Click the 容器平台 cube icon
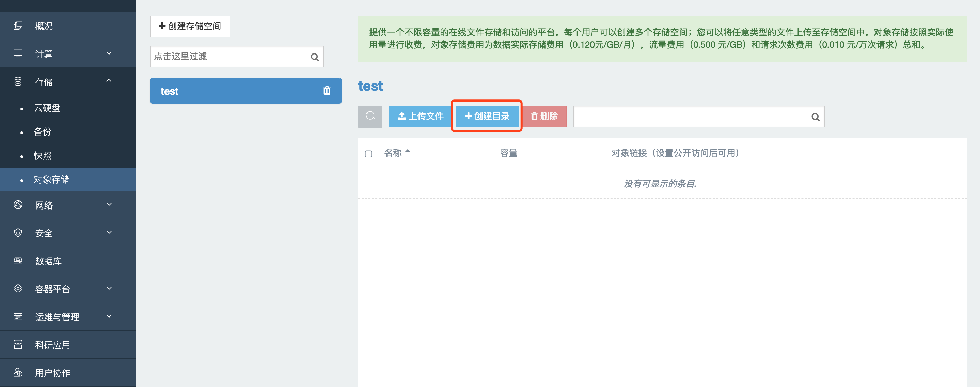Image resolution: width=980 pixels, height=387 pixels. [x=18, y=289]
